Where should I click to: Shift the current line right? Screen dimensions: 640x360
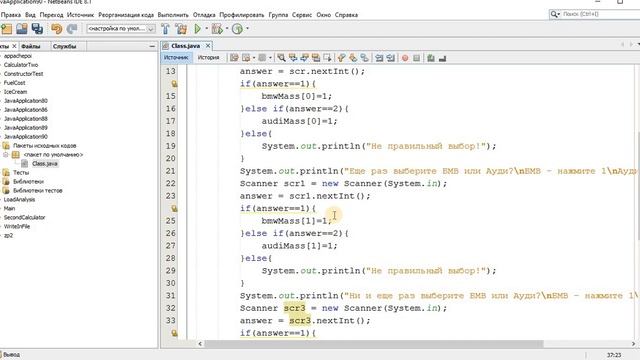click(x=391, y=58)
